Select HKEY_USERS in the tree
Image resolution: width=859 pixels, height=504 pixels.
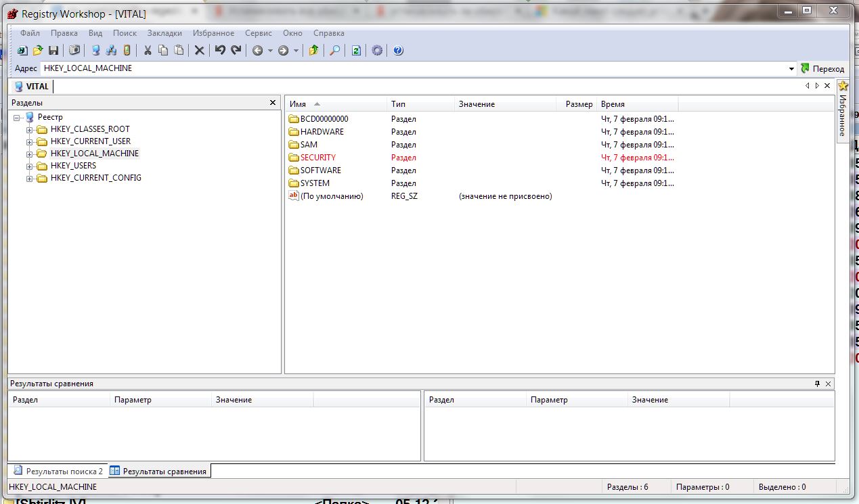(x=73, y=166)
